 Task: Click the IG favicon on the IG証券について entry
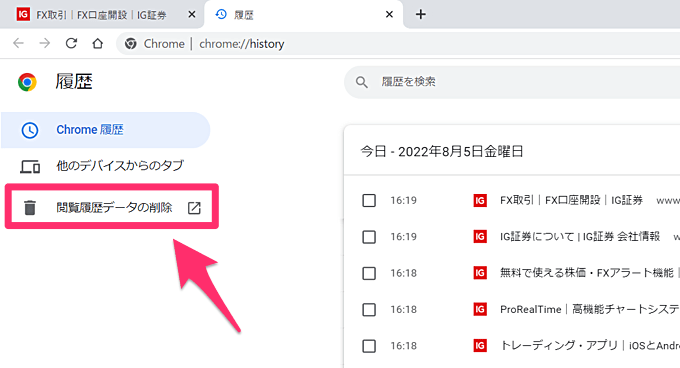point(480,237)
